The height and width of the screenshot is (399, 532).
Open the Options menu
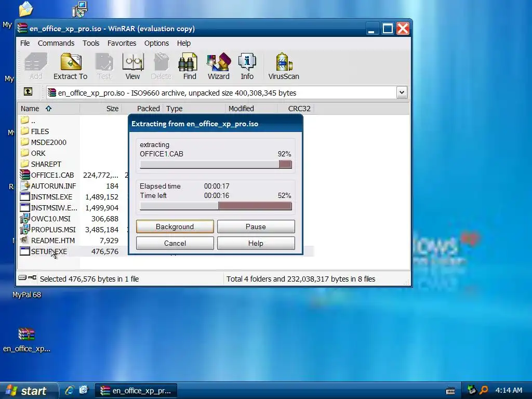click(x=156, y=43)
